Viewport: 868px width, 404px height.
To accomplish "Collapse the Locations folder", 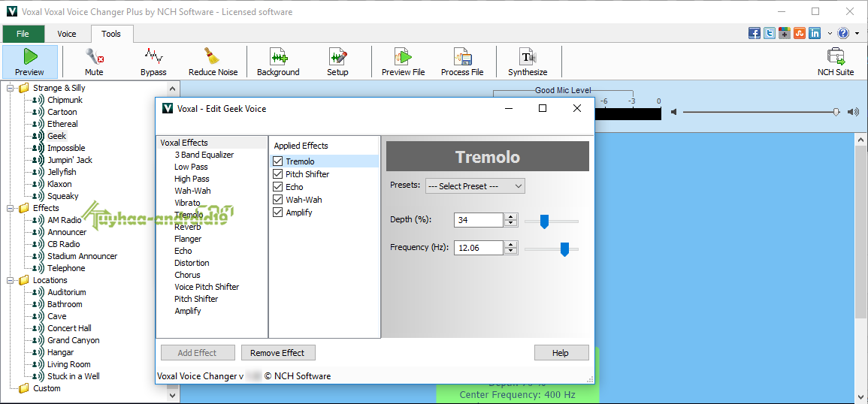I will point(10,280).
